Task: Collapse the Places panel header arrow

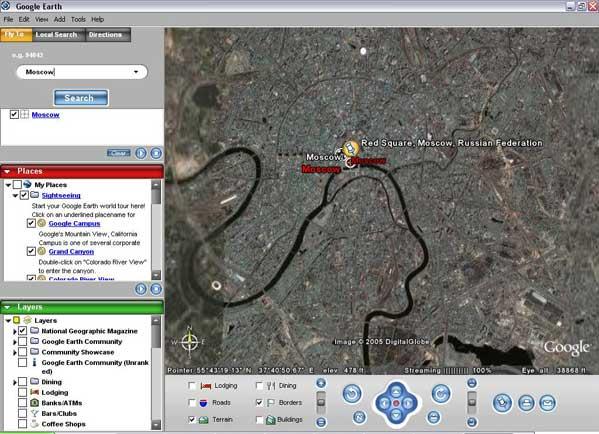Action: click(x=7, y=172)
